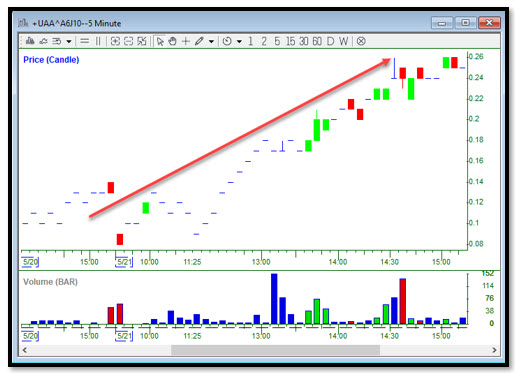The width and height of the screenshot is (515, 373).
Task: Select the horizontal lines tool
Action: pos(85,41)
